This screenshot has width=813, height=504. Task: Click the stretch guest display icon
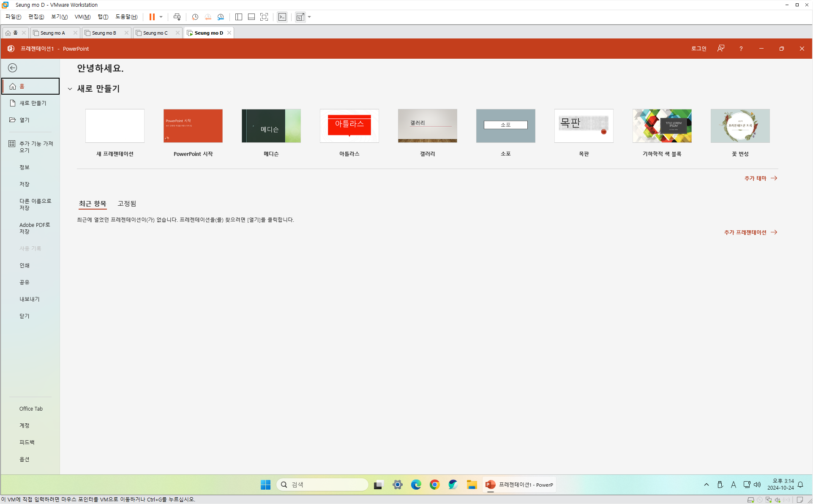click(300, 17)
